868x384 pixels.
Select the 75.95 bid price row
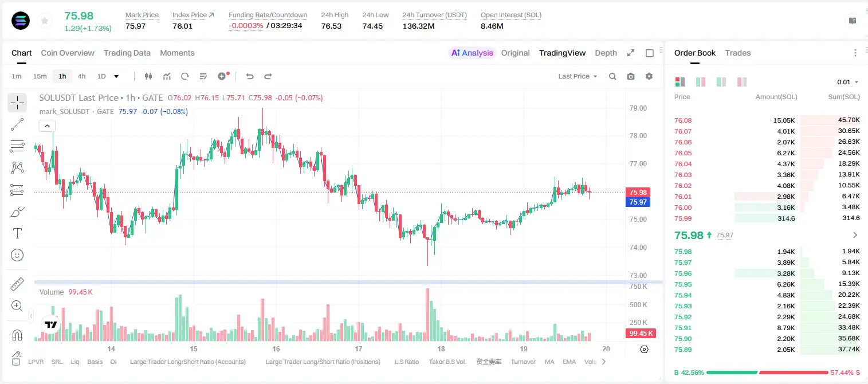[x=767, y=284]
